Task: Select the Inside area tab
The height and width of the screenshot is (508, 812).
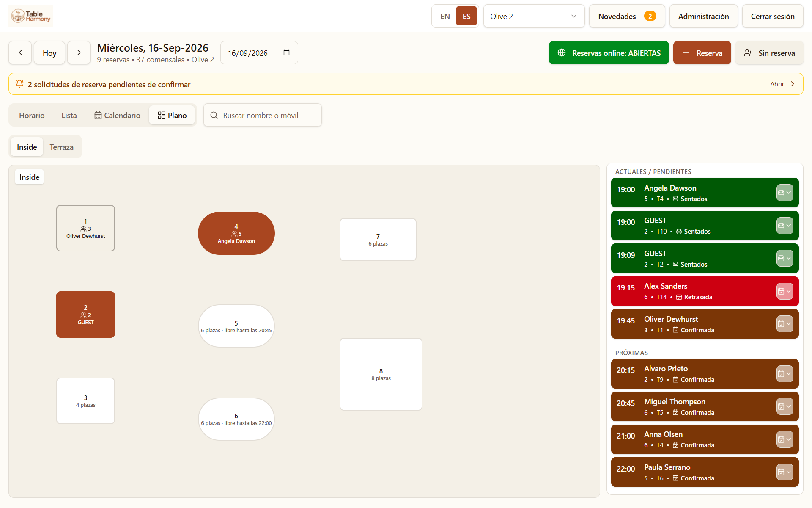Action: (27, 147)
